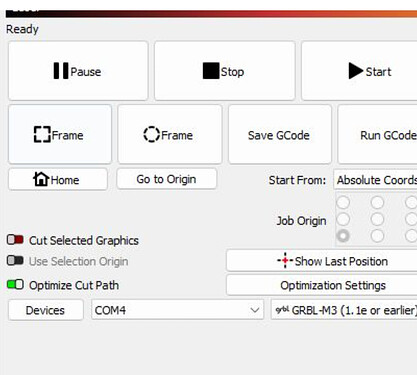This screenshot has height=375, width=417.
Task: Trace the rubber-band circular Frame
Action: pos(170,134)
